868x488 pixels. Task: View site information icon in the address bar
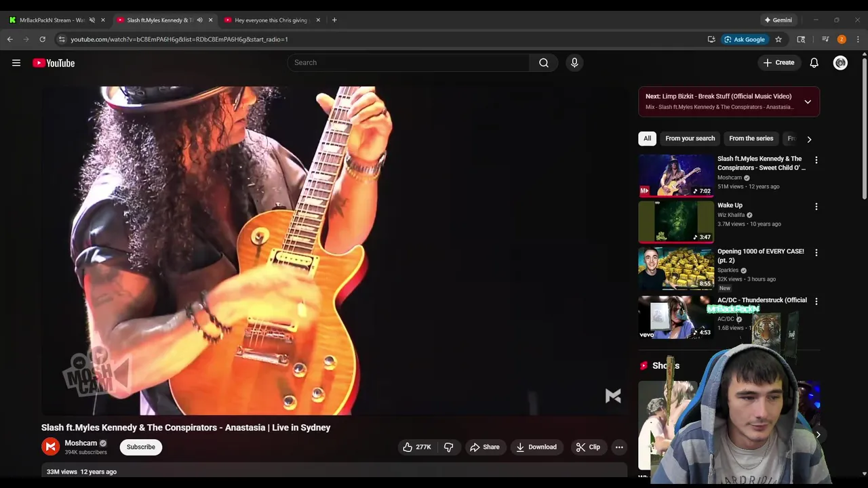tap(62, 39)
